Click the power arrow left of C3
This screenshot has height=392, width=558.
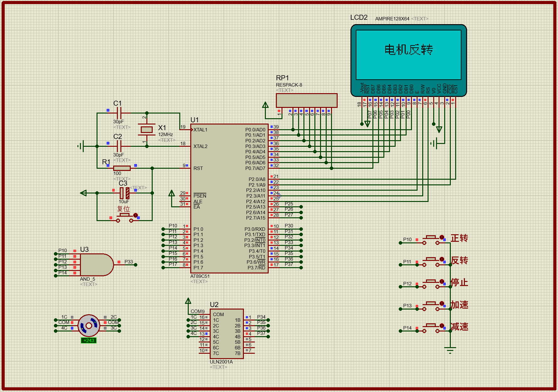click(x=84, y=193)
